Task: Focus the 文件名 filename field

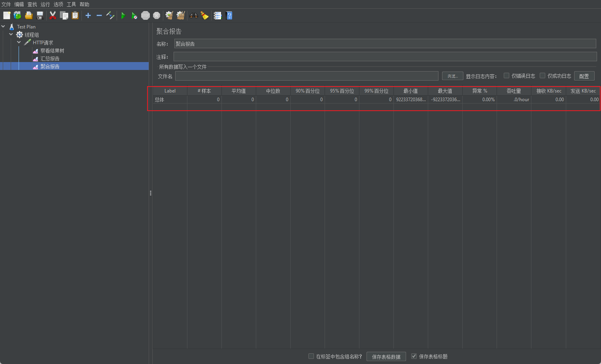Action: click(307, 76)
